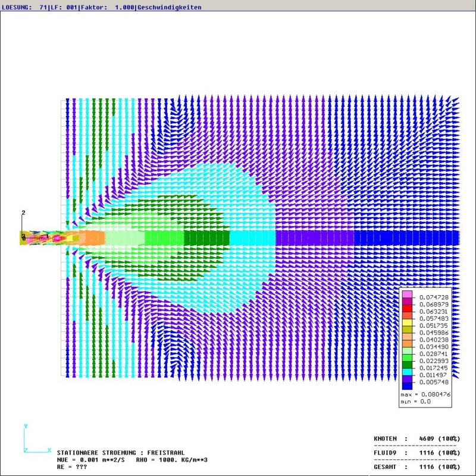The height and width of the screenshot is (476, 476).
Task: Click the dark green band on jet centerline
Action: point(206,237)
